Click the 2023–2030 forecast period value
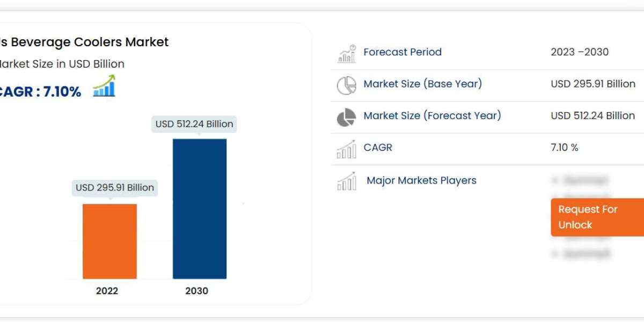The height and width of the screenshot is (322, 644). tap(580, 52)
